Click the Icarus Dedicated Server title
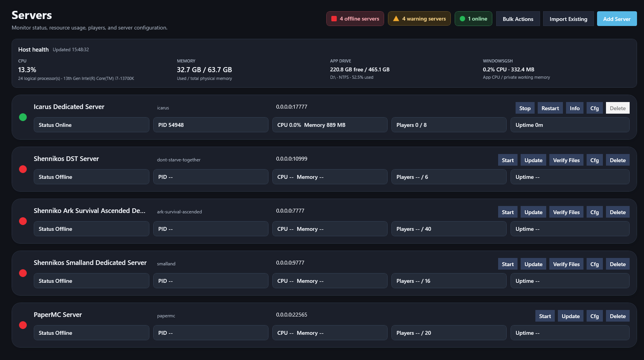Viewport: 644px width, 360px height. tap(69, 107)
